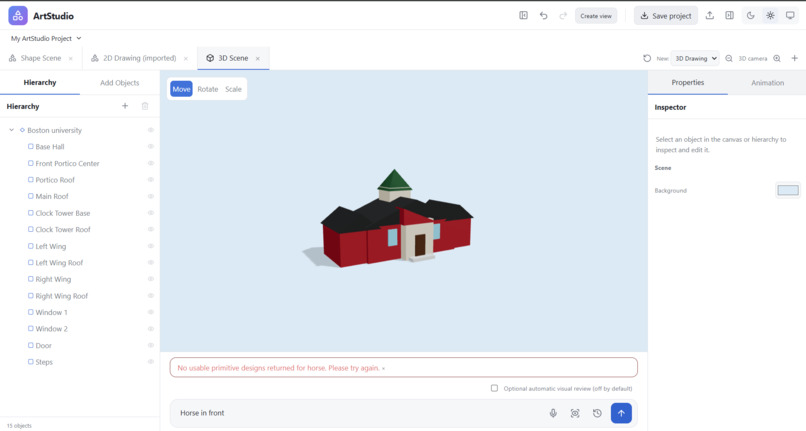Screen dimensions: 806x431
Task: Redo the last action
Action: point(563,15)
